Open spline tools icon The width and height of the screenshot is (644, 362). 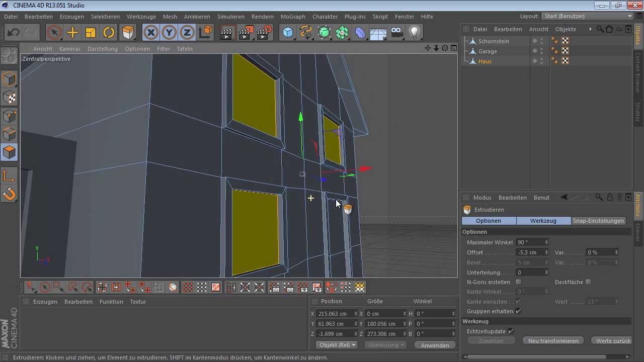pyautogui.click(x=306, y=33)
